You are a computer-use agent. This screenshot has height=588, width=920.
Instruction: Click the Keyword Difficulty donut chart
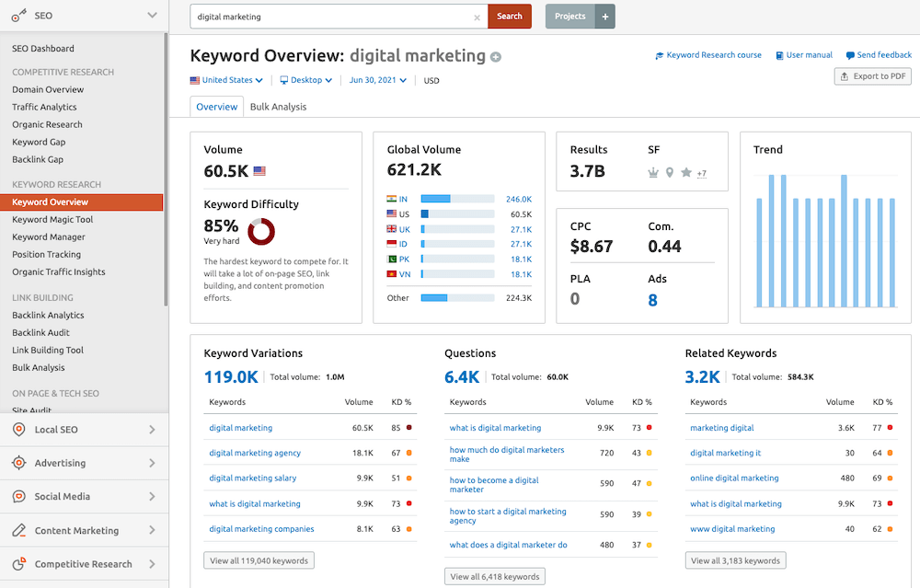pyautogui.click(x=261, y=232)
